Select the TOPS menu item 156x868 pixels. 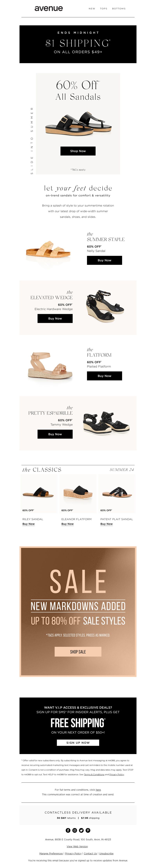click(x=103, y=9)
